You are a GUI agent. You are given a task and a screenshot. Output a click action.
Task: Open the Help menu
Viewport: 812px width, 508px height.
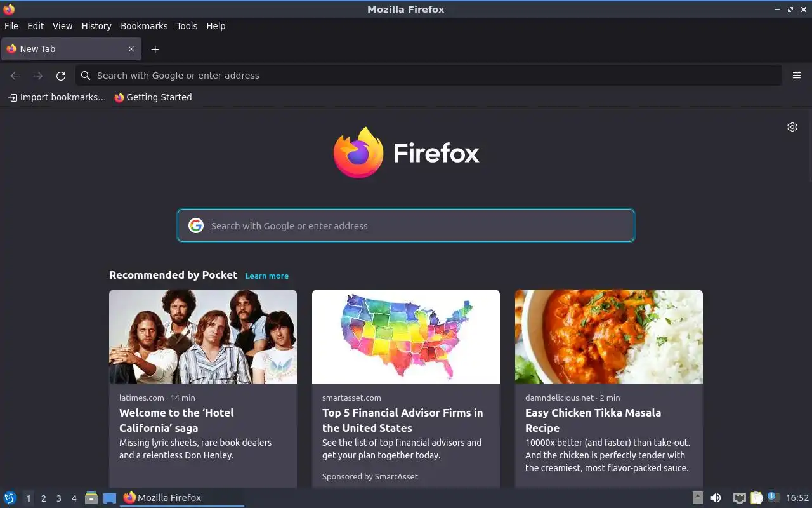[x=216, y=26]
